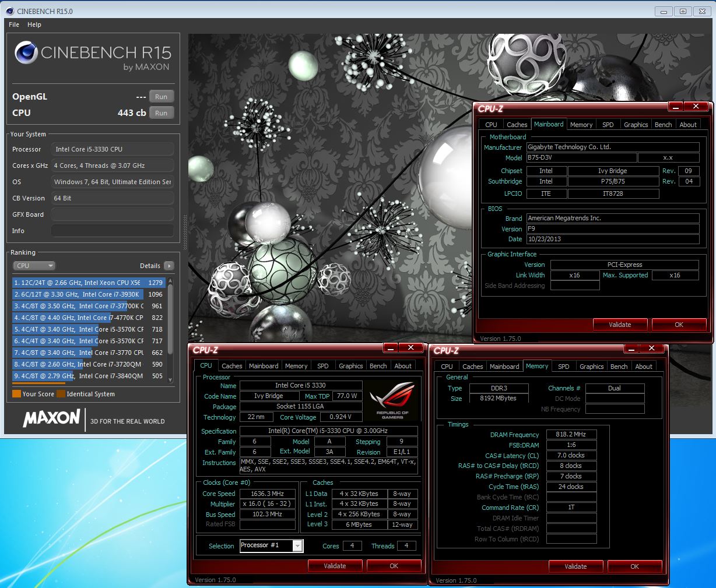Click the Info input field in Your System
This screenshot has width=716, height=588.
pos(113,231)
